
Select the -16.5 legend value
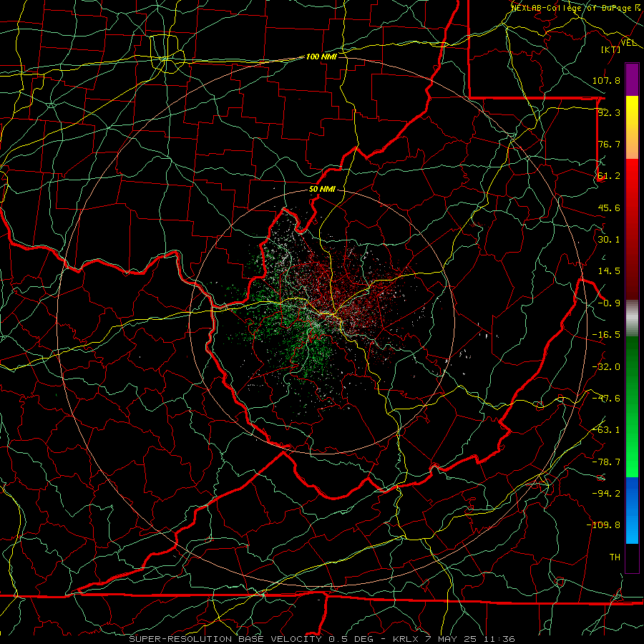coord(606,335)
